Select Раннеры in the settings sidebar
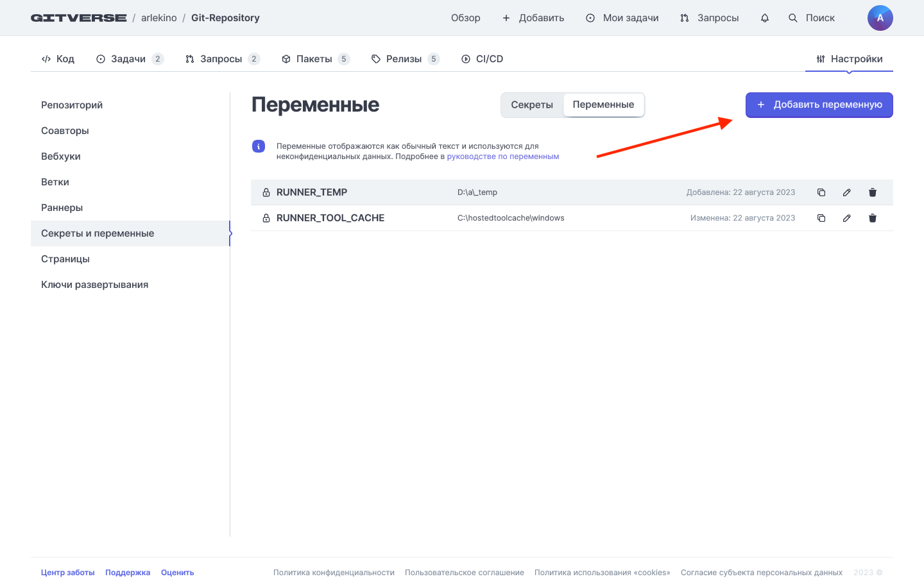 point(62,208)
